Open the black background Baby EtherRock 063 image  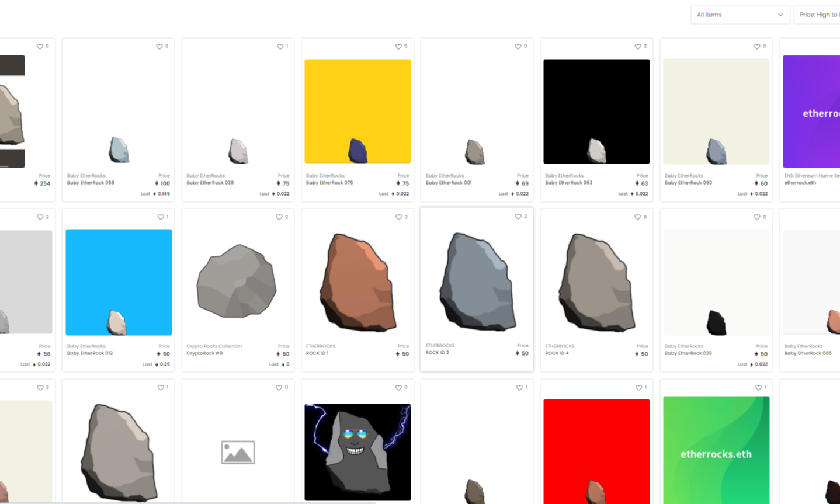point(596,112)
